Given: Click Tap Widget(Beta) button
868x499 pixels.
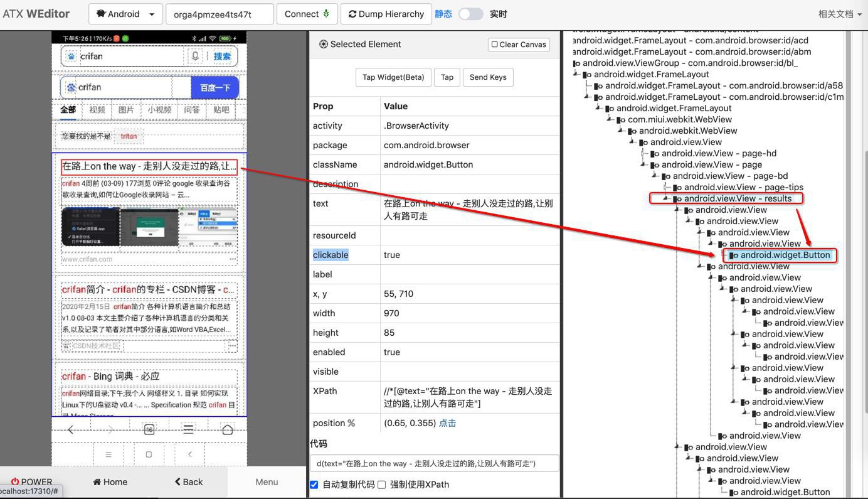Looking at the screenshot, I should [x=393, y=77].
